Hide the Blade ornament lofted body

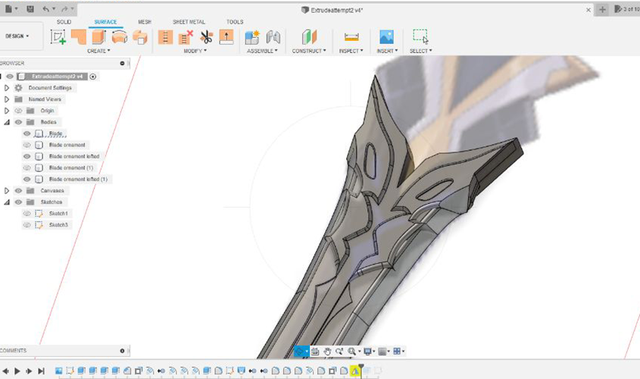[x=27, y=156]
